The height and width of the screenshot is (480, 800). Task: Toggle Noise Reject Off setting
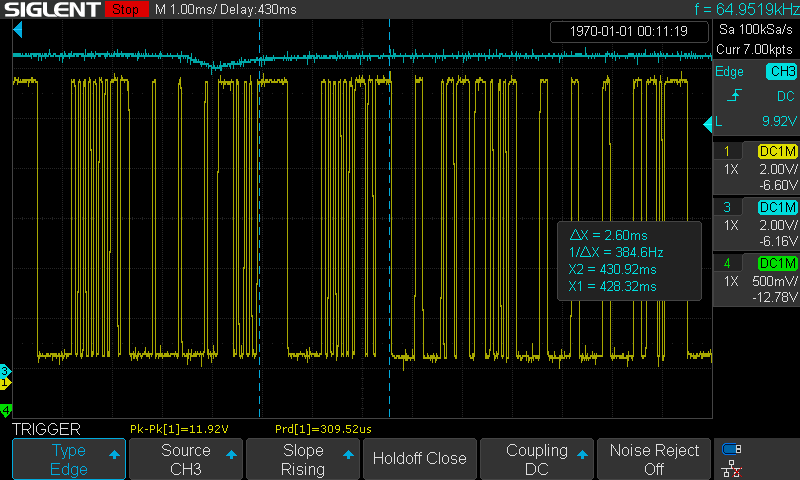[x=654, y=459]
